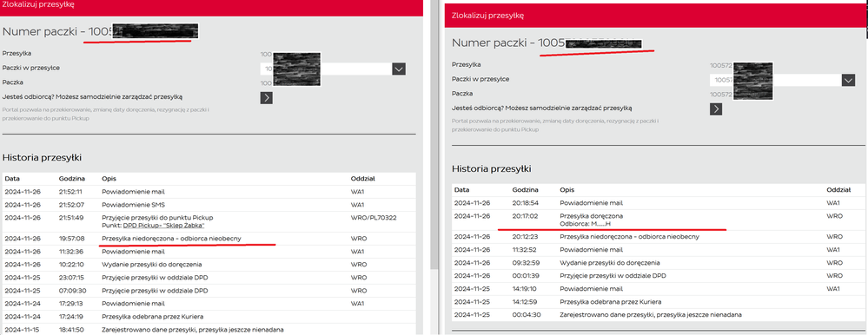
Task: Click the 19:57:08 time cell
Action: click(x=71, y=239)
